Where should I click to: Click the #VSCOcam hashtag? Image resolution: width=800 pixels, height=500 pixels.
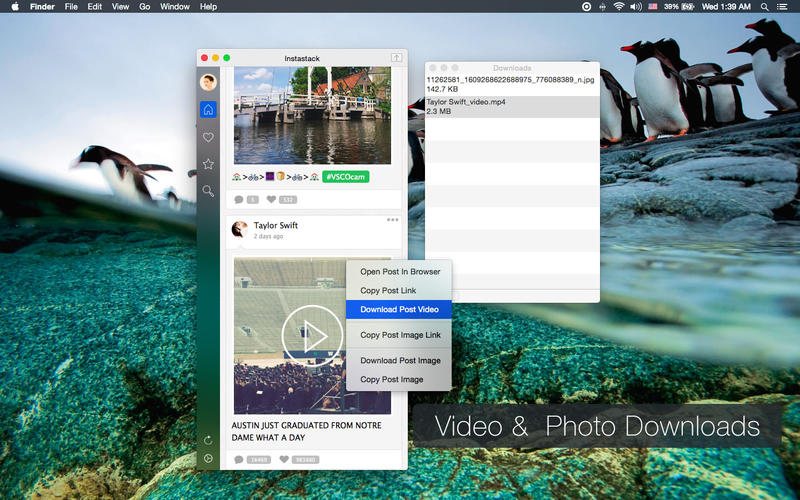point(346,177)
